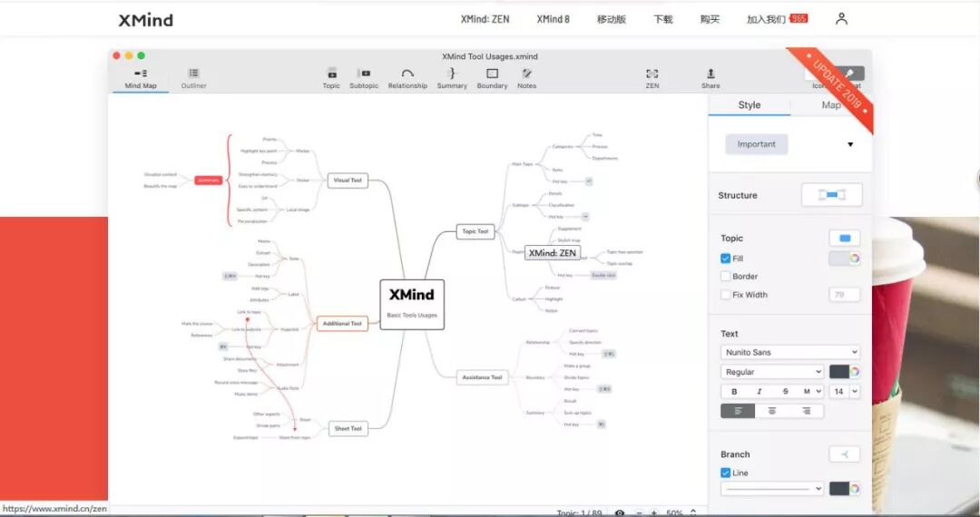Add a new Topic from the toolbar
The width and height of the screenshot is (980, 517).
[331, 79]
